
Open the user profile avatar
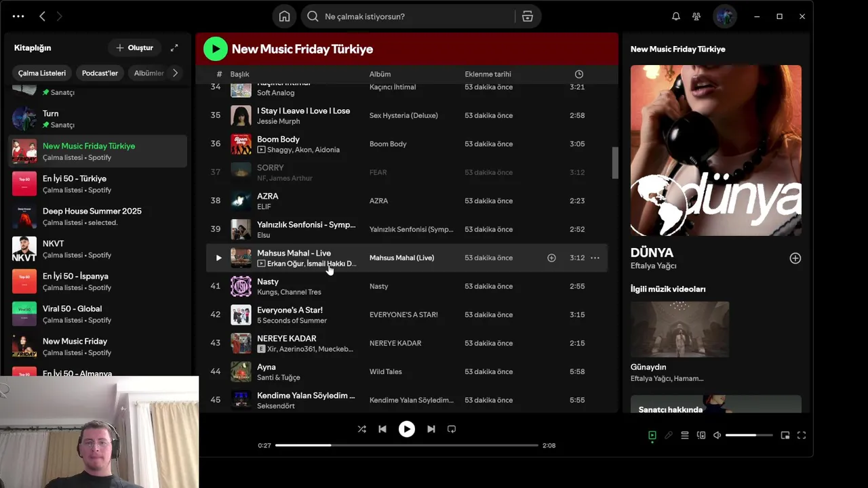[725, 16]
